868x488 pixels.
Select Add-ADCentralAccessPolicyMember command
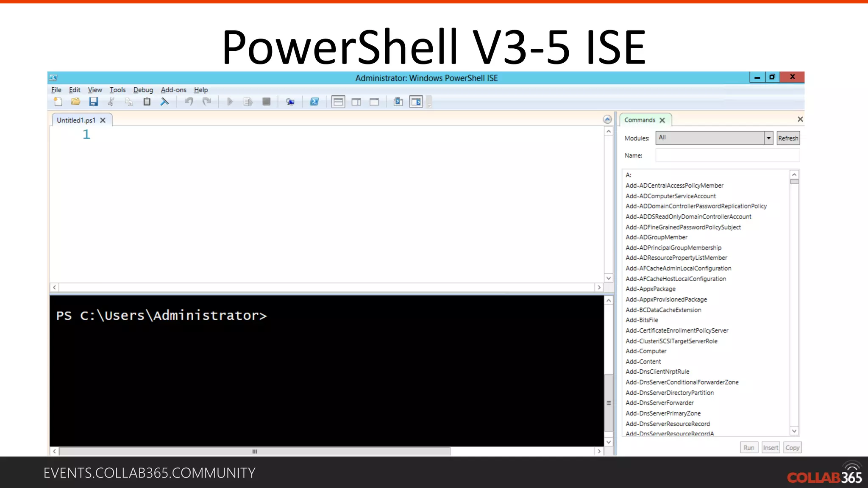(x=674, y=186)
